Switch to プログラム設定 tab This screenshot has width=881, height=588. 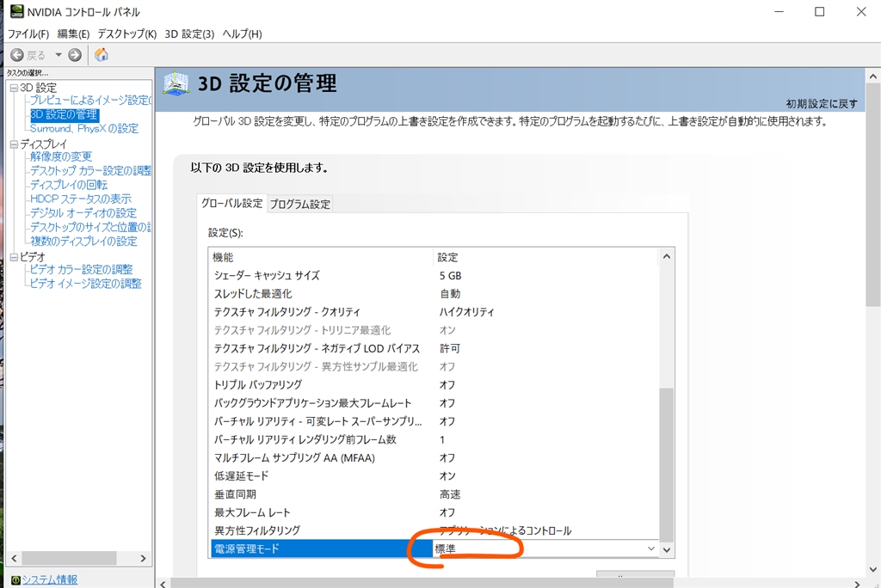[x=300, y=205]
